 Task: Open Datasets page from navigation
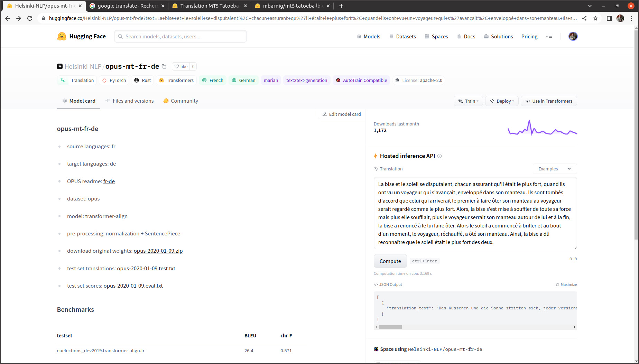tap(402, 36)
